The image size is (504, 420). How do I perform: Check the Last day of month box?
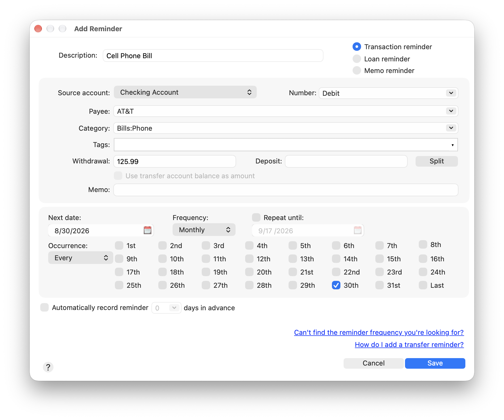click(x=423, y=285)
